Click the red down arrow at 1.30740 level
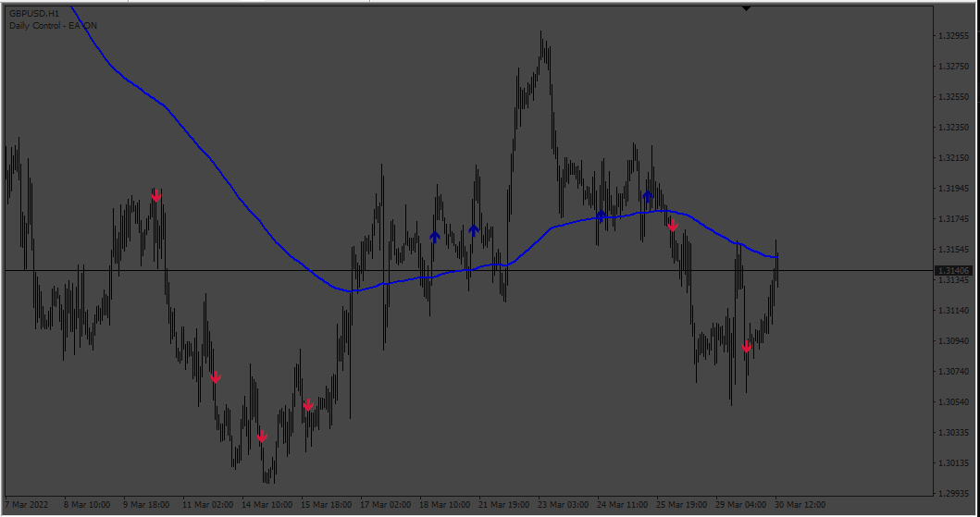 pos(215,377)
